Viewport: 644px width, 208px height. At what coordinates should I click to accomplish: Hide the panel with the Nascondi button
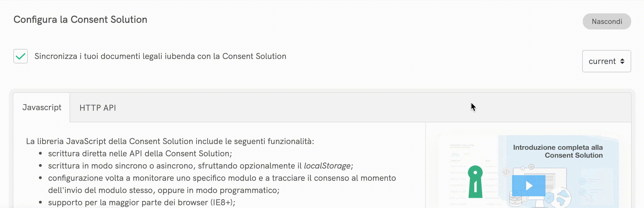(607, 21)
